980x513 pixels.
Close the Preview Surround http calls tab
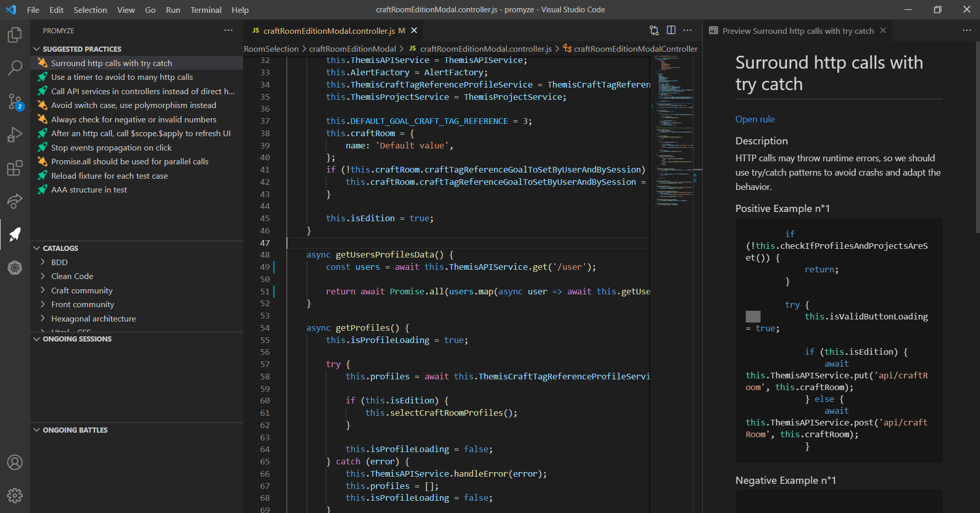pos(883,31)
